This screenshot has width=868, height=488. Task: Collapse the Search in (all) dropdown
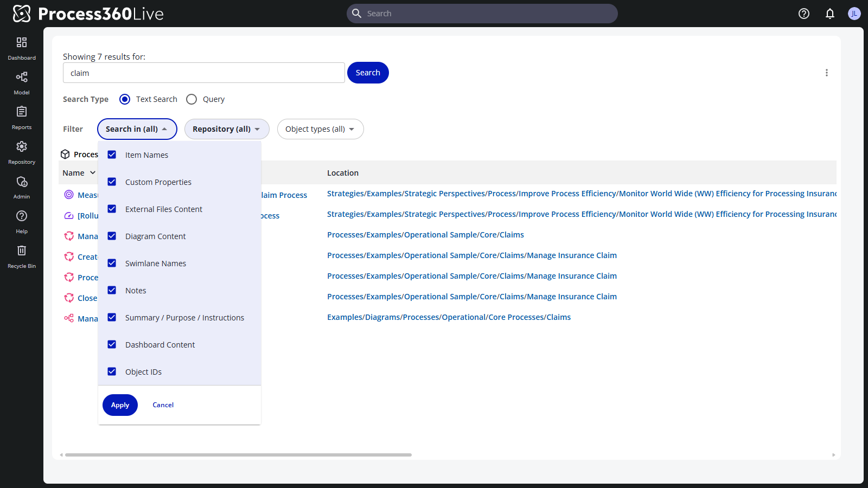tap(137, 129)
